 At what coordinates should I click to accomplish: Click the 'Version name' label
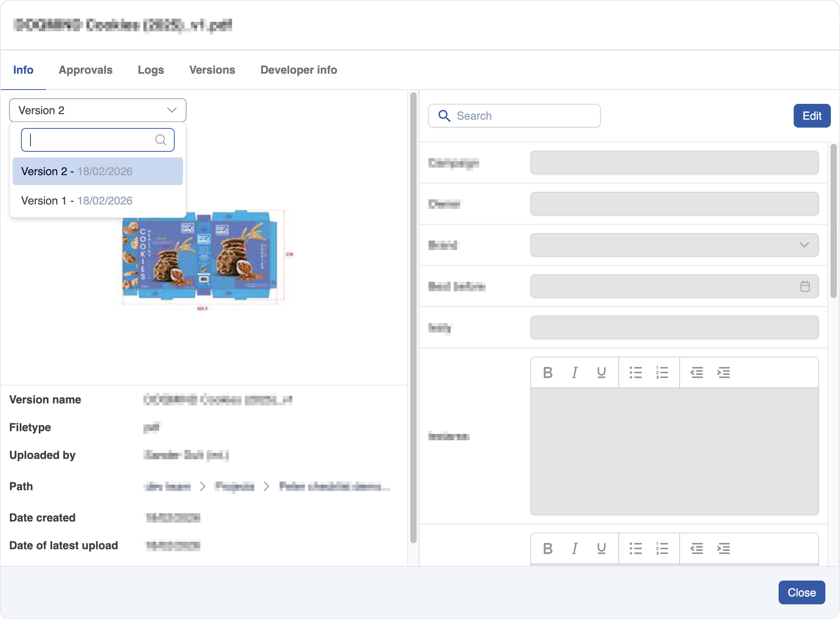[x=45, y=399]
